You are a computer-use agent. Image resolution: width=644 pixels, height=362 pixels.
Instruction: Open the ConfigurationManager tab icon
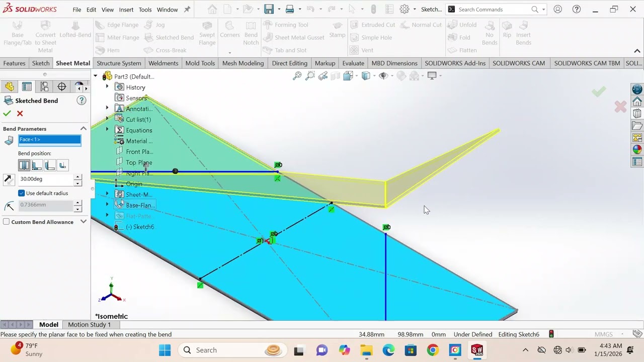pyautogui.click(x=44, y=87)
